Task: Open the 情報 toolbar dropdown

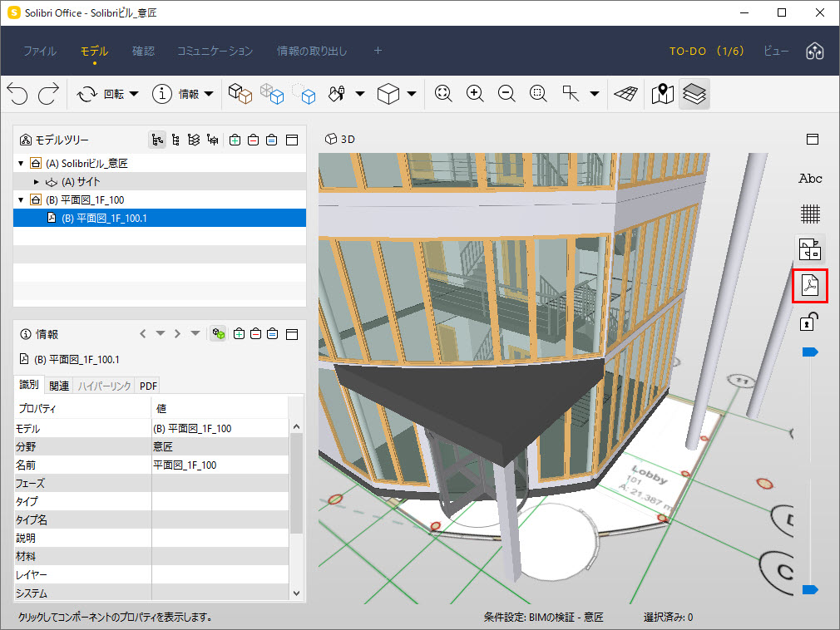Action: [210, 94]
